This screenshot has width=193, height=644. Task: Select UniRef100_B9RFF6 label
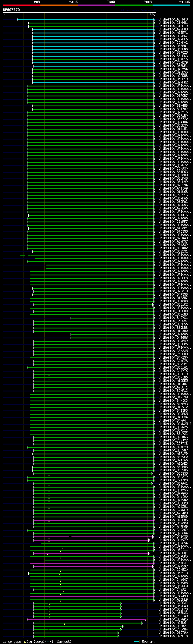pos(173,39)
